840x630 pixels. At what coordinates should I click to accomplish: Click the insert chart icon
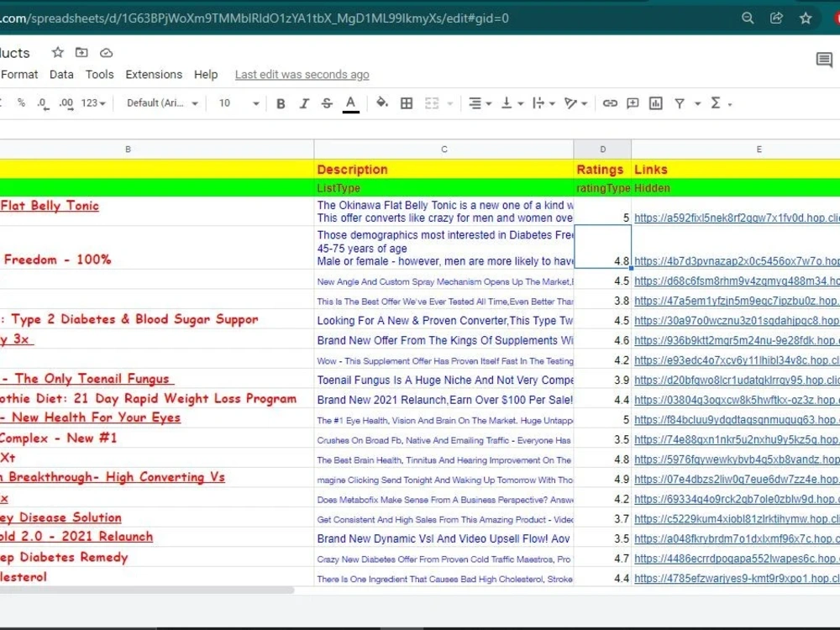tap(656, 103)
